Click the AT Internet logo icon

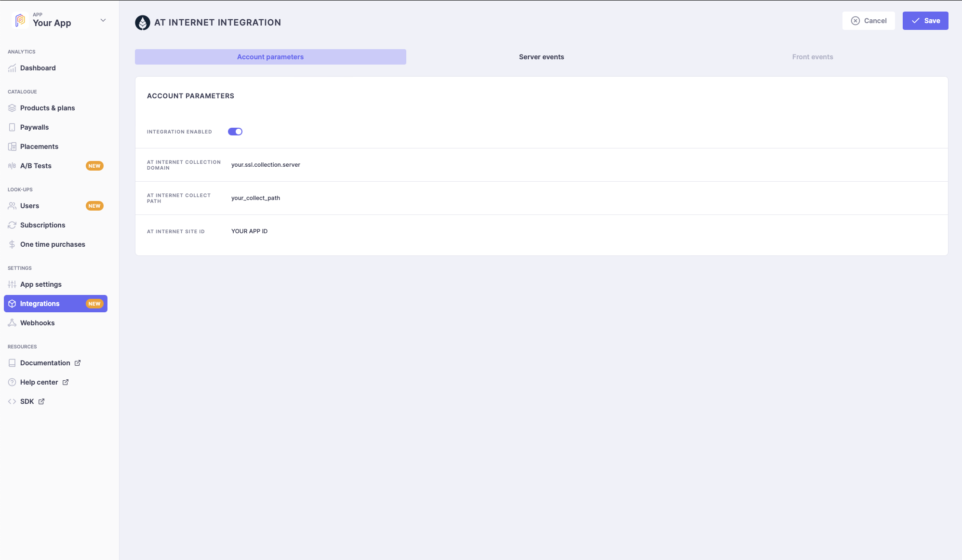click(x=143, y=23)
